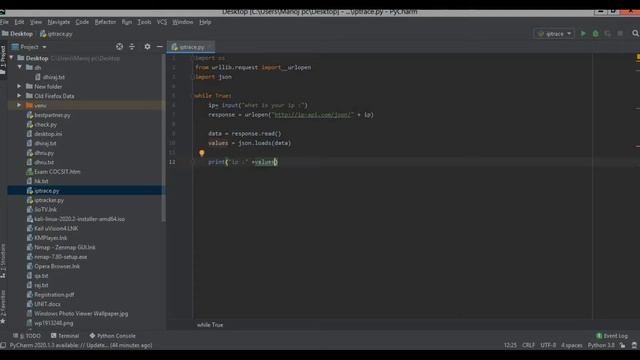Viewport: 640px width, 360px height.
Task: Open Search Everywhere magnifier icon
Action: (635, 33)
